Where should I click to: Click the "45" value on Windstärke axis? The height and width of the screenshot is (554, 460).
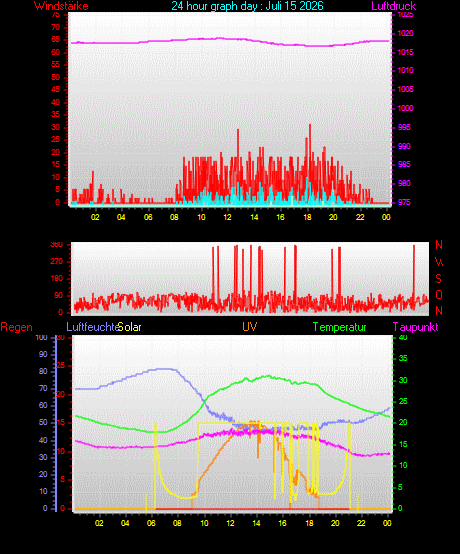pos(55,90)
